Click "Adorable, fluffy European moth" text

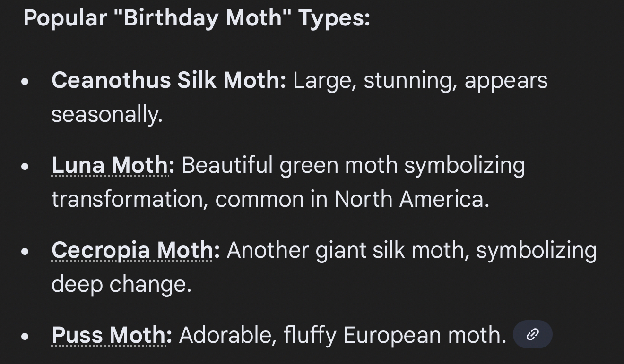click(x=341, y=335)
